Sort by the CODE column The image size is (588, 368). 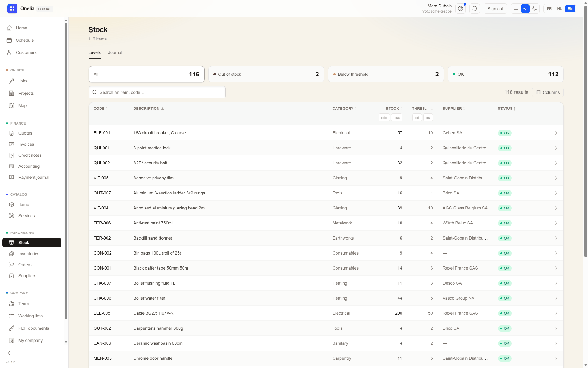pyautogui.click(x=100, y=109)
